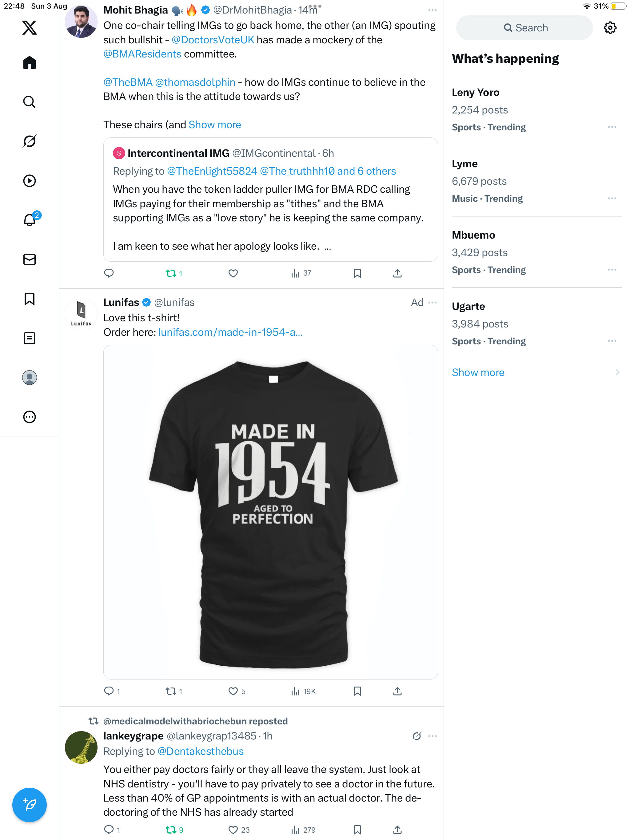This screenshot has height=840, width=630.
Task: Open Bookmarks in the sidebar
Action: [x=29, y=299]
